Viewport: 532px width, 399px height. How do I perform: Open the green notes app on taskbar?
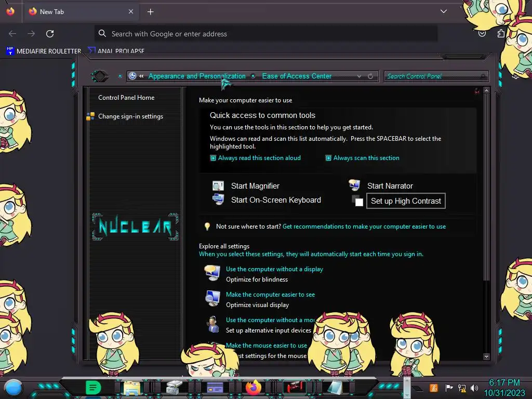(93, 388)
